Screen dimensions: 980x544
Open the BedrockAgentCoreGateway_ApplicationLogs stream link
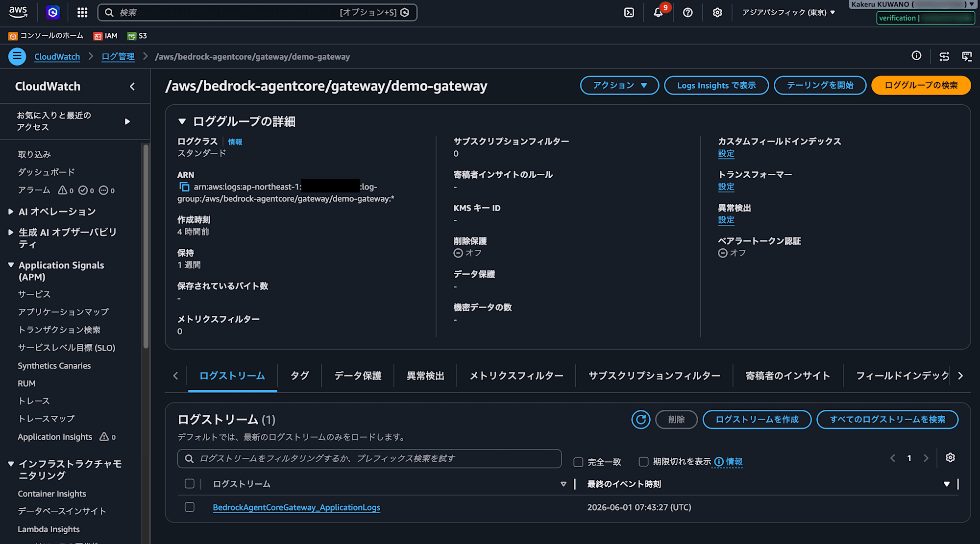pyautogui.click(x=296, y=507)
